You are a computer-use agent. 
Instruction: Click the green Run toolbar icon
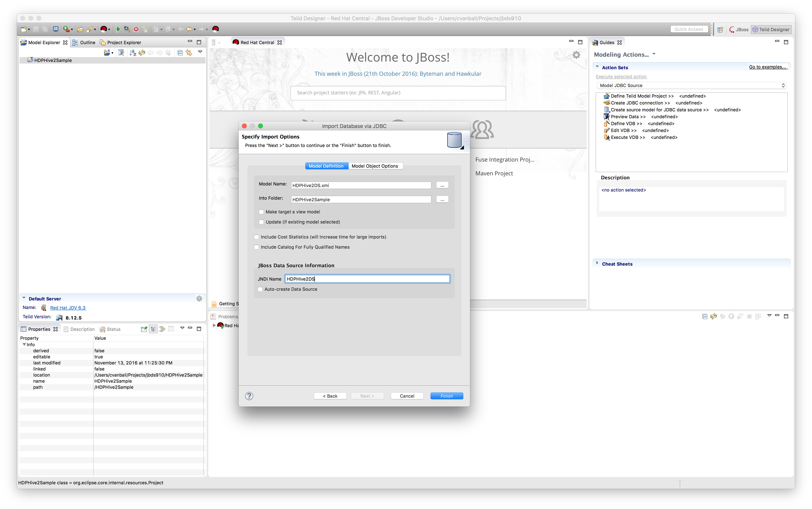118,29
